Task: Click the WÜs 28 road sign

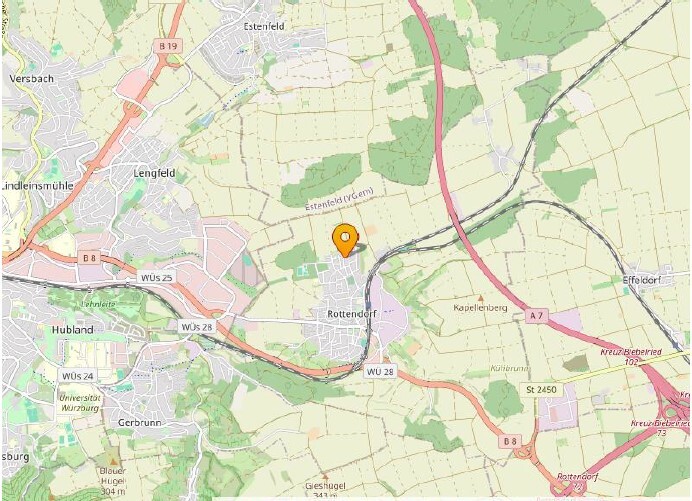Action: point(197,327)
